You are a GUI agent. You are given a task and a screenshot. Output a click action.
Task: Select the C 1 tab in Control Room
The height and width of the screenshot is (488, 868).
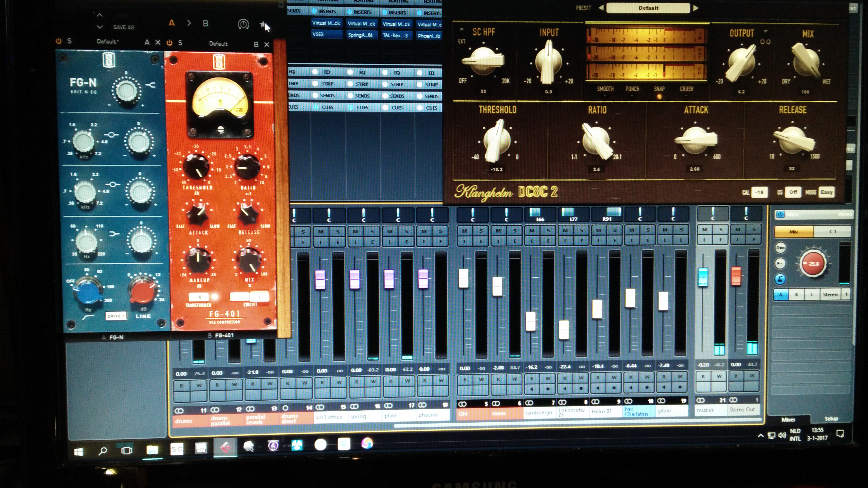tap(832, 231)
